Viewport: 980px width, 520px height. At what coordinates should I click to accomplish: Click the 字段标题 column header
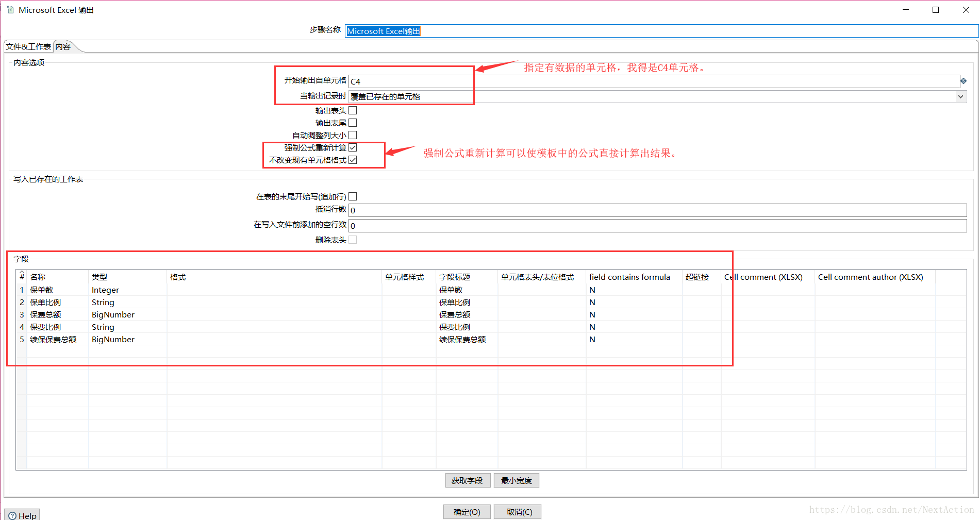tap(467, 277)
